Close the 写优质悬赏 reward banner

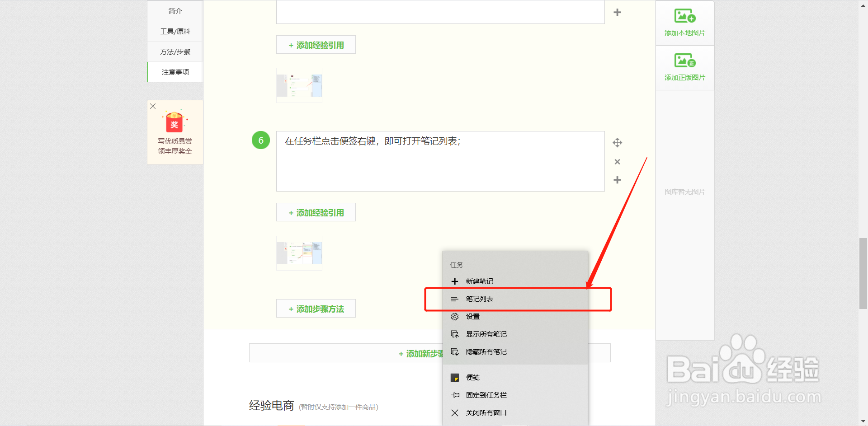click(152, 106)
